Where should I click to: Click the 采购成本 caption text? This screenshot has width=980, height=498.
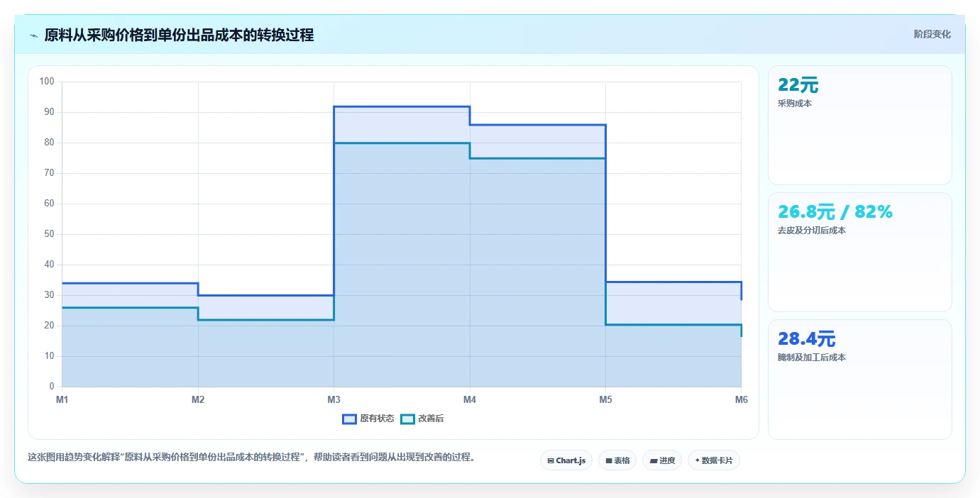click(795, 104)
